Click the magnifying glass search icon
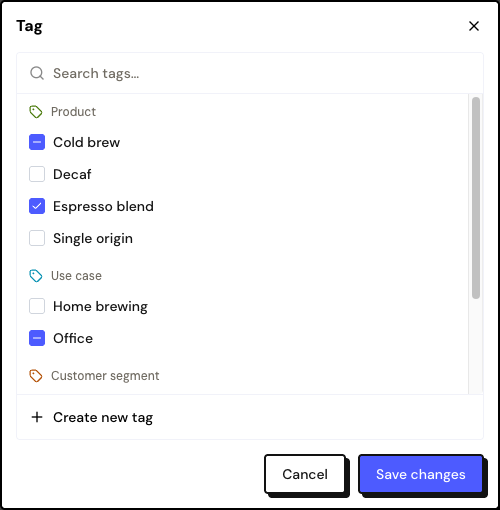Image resolution: width=500 pixels, height=510 pixels. pos(37,73)
